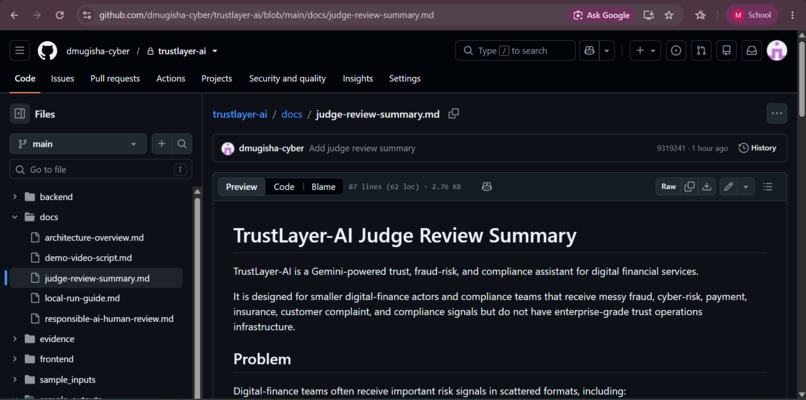Bookmark this page with the star icon
Viewport: 806px width, 400px height.
click(x=669, y=15)
